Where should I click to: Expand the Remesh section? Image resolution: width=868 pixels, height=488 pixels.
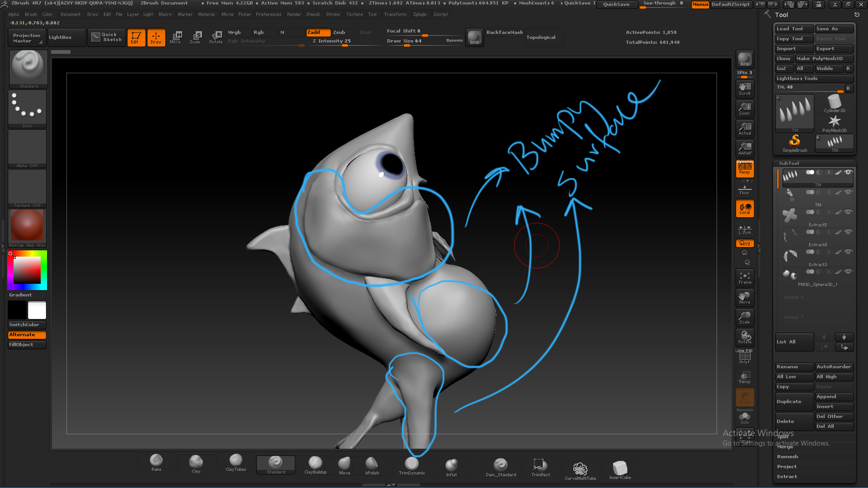click(x=788, y=457)
